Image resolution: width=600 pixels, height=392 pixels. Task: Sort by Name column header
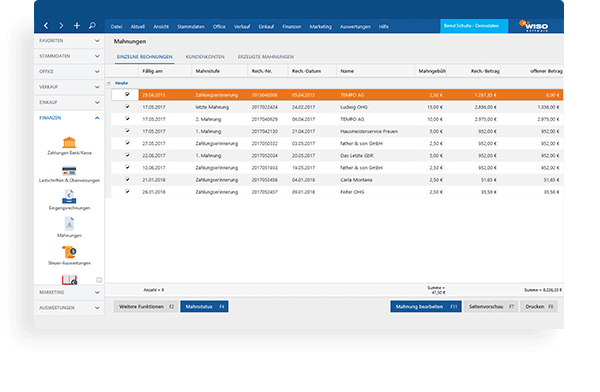375,71
